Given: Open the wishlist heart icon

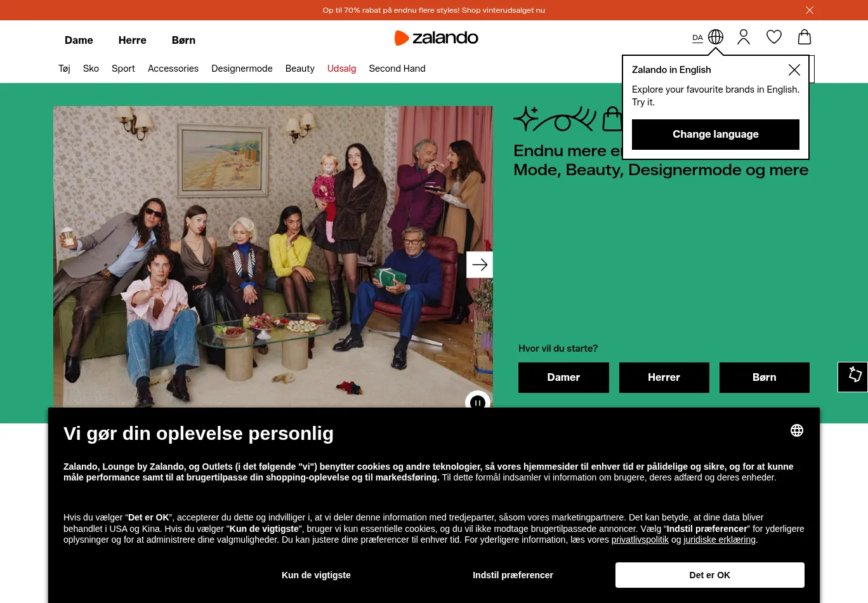Looking at the screenshot, I should tap(774, 37).
